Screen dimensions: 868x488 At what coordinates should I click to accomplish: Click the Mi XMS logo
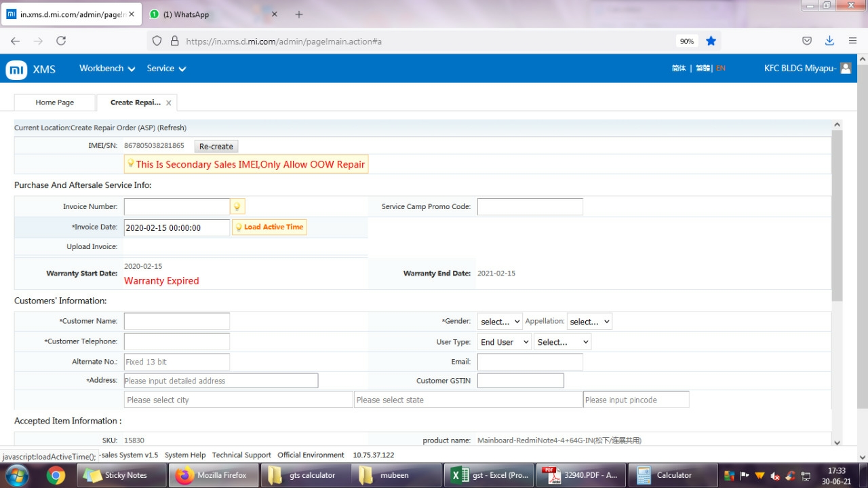coord(17,69)
